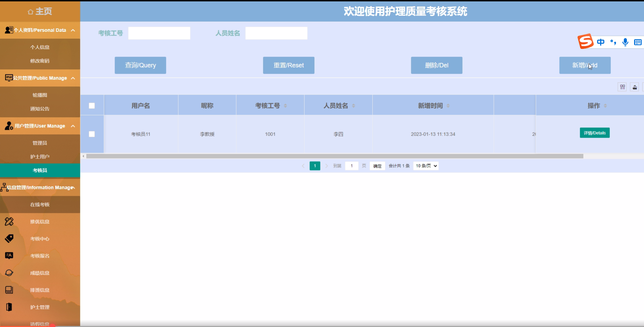Open 通知公告 menu item
Viewport: 644px width, 327px height.
(x=40, y=109)
